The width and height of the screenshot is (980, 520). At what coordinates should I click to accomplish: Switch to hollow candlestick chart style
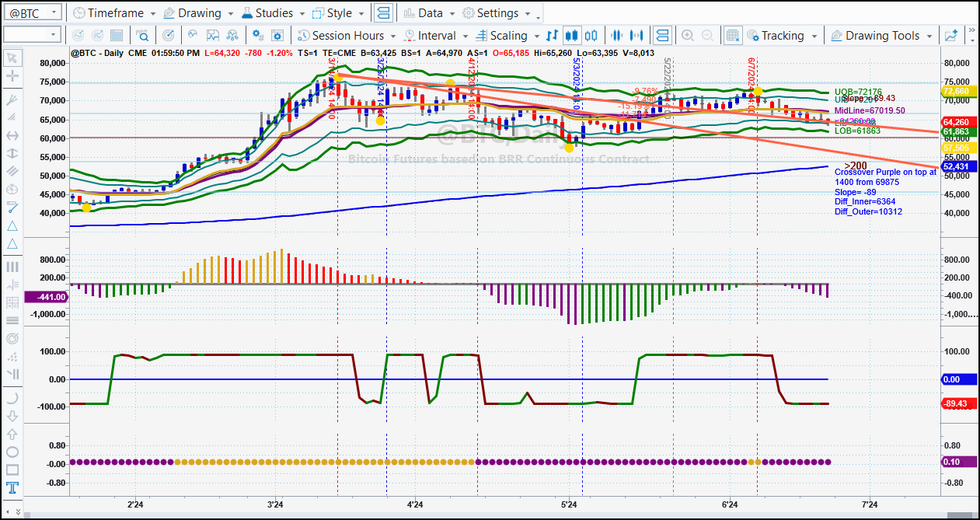coord(591,35)
